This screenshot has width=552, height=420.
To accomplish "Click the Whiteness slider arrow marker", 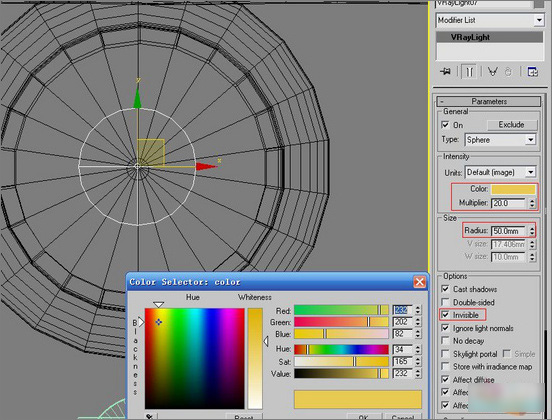I will (266, 340).
